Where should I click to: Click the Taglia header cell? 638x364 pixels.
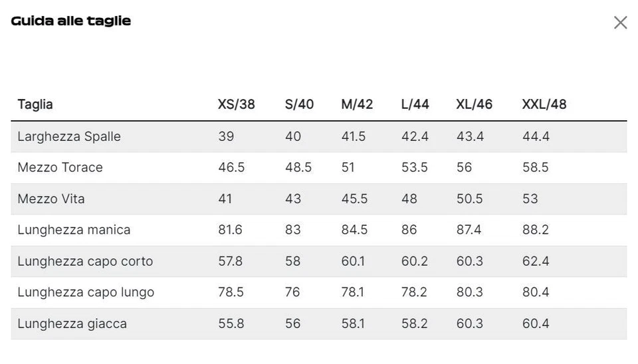[x=35, y=104]
